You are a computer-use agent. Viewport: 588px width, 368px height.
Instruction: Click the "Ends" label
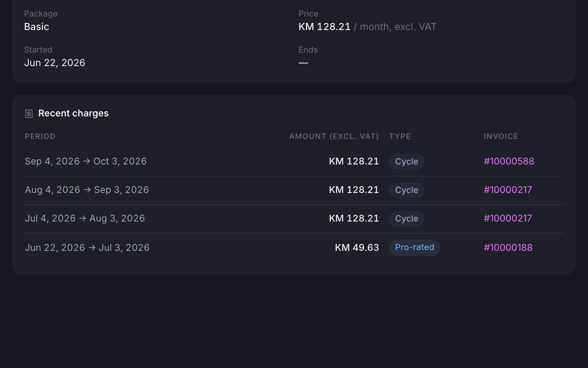coord(308,50)
